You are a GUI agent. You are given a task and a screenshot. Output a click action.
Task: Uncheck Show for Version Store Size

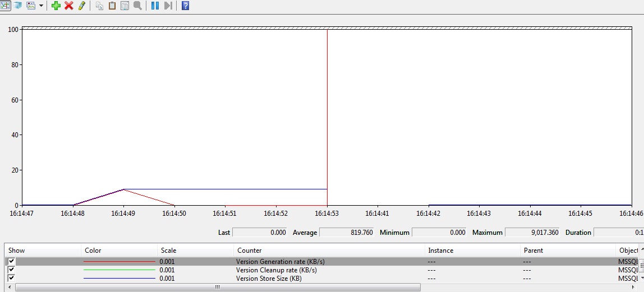(11, 278)
